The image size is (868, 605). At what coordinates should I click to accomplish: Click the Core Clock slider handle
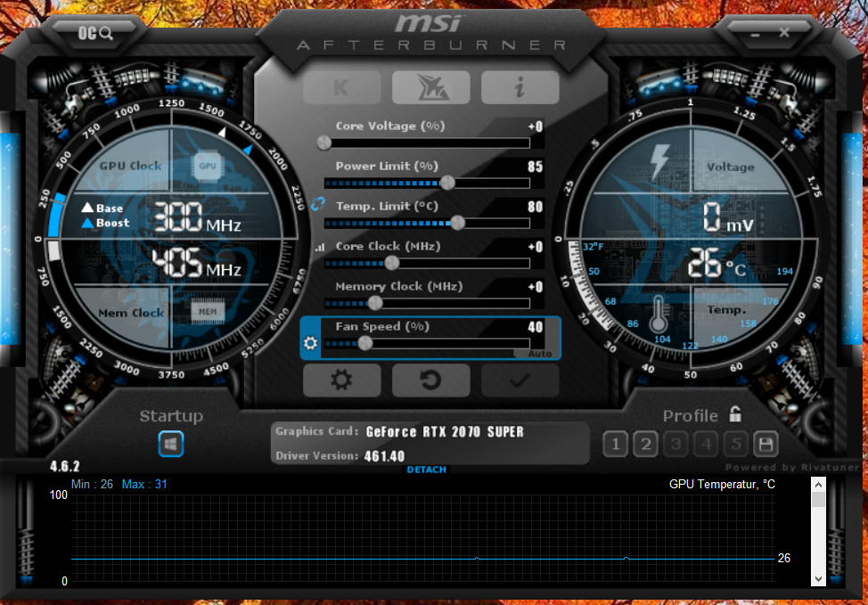click(391, 263)
